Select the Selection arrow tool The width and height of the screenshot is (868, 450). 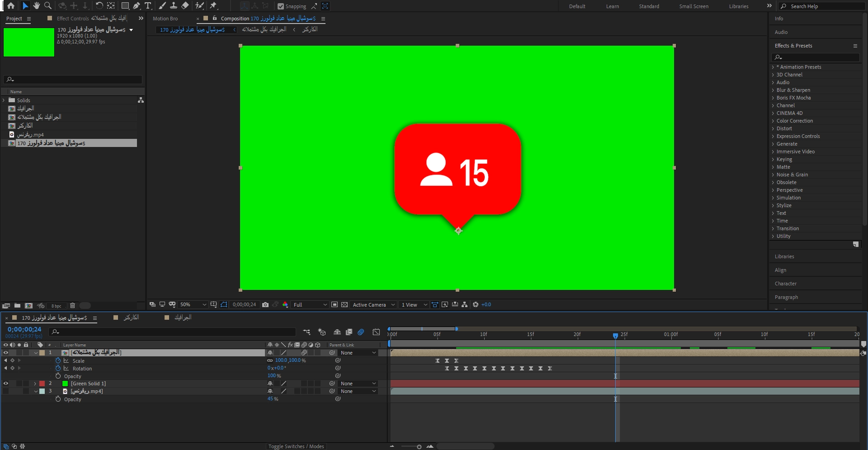pos(25,6)
